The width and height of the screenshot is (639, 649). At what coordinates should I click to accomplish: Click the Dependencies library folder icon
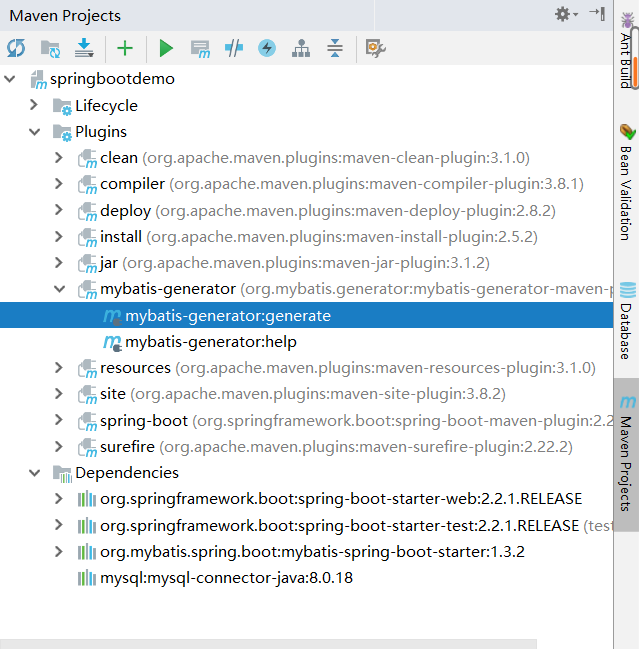point(62,474)
